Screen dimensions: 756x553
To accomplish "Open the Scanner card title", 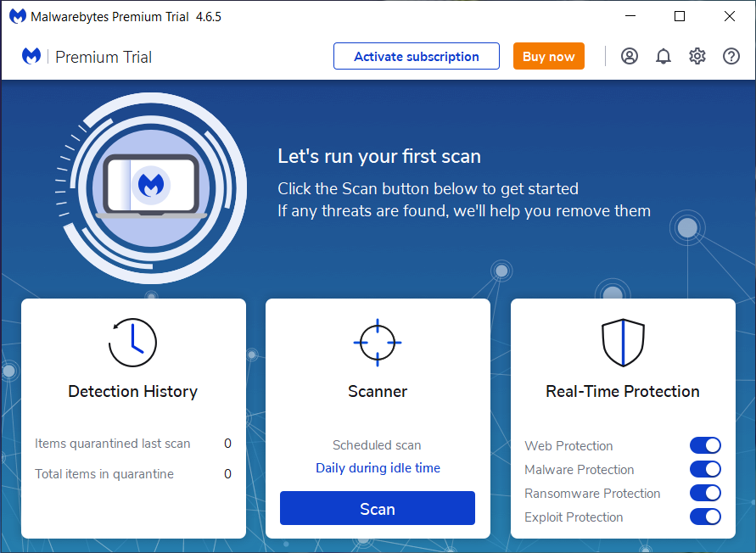I will pos(378,391).
